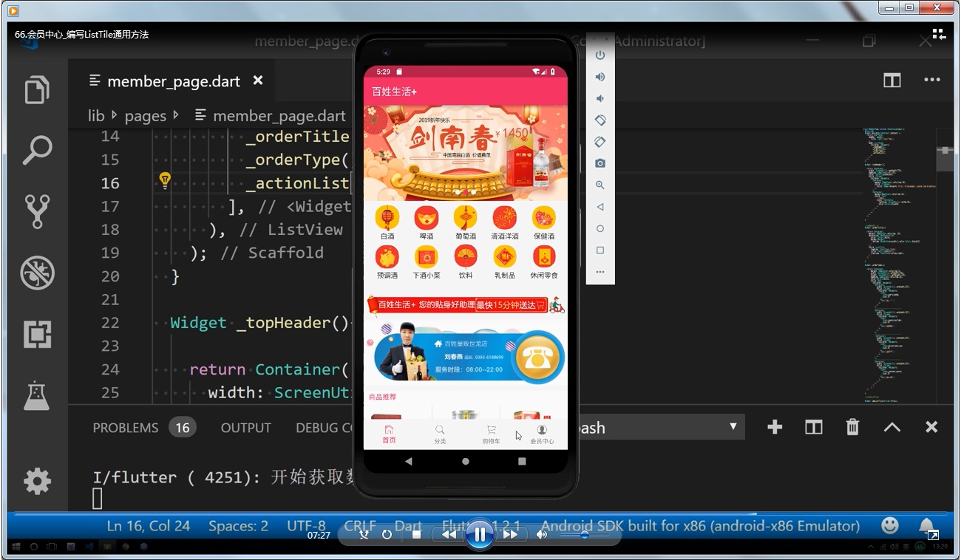Click the emulator toolbar home circle
Viewport: 961px width, 560px height.
pos(600,228)
